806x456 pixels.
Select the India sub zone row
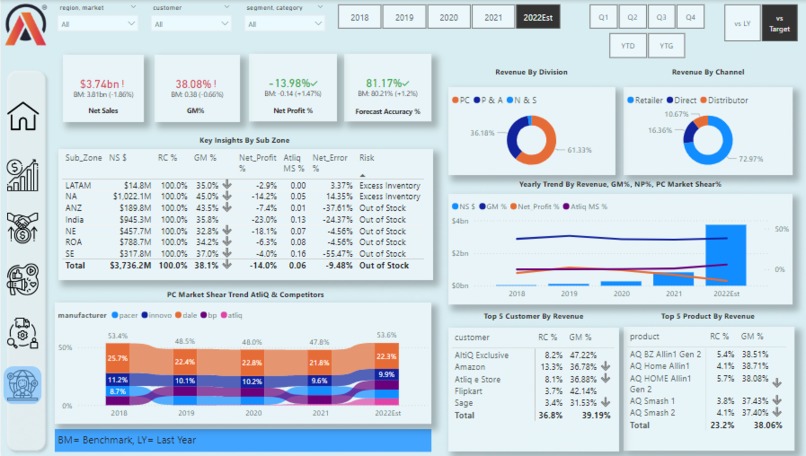coord(243,220)
